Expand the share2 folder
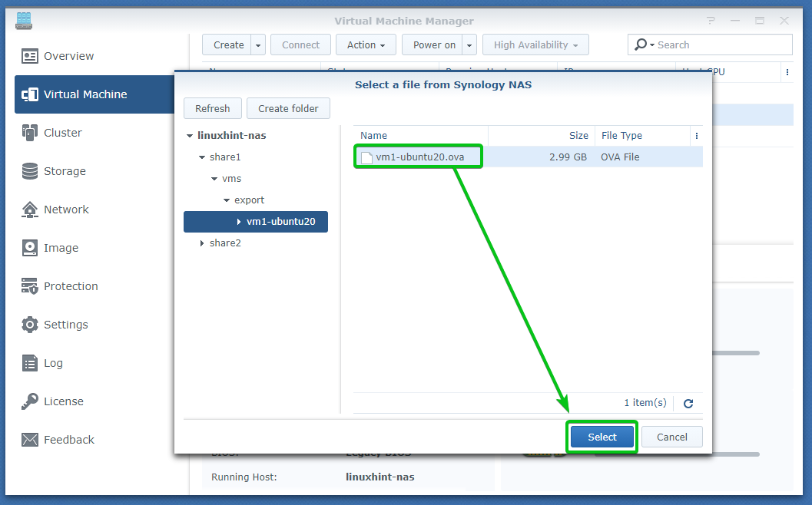The width and height of the screenshot is (812, 505). pos(202,243)
